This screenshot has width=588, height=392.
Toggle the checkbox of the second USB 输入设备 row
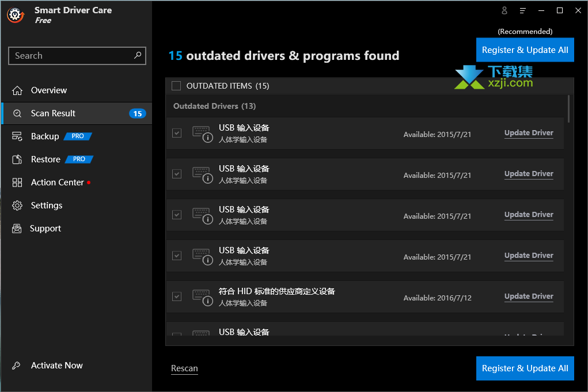click(x=177, y=174)
